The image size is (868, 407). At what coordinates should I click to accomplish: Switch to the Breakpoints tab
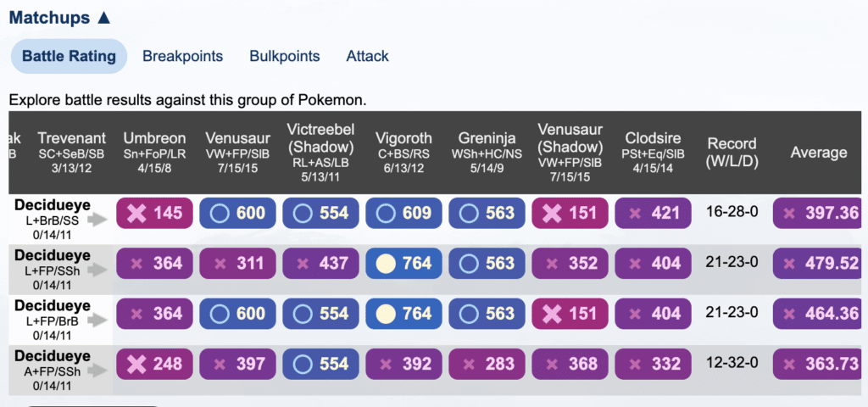[183, 56]
